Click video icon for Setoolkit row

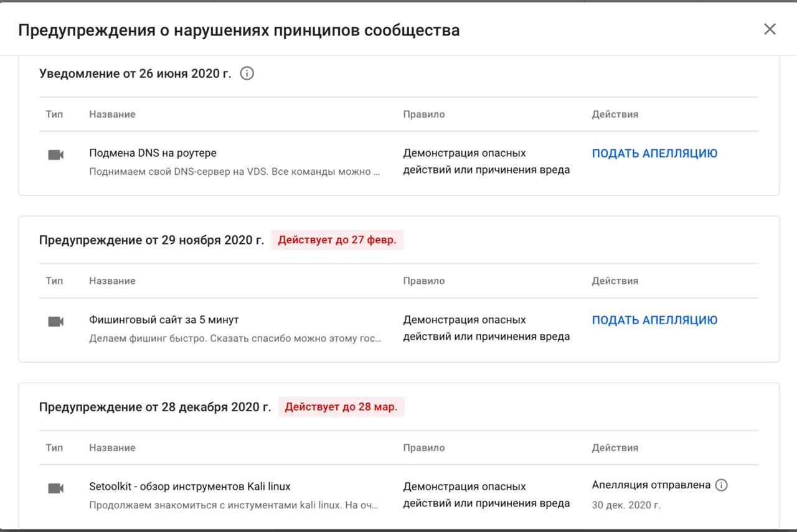[56, 488]
